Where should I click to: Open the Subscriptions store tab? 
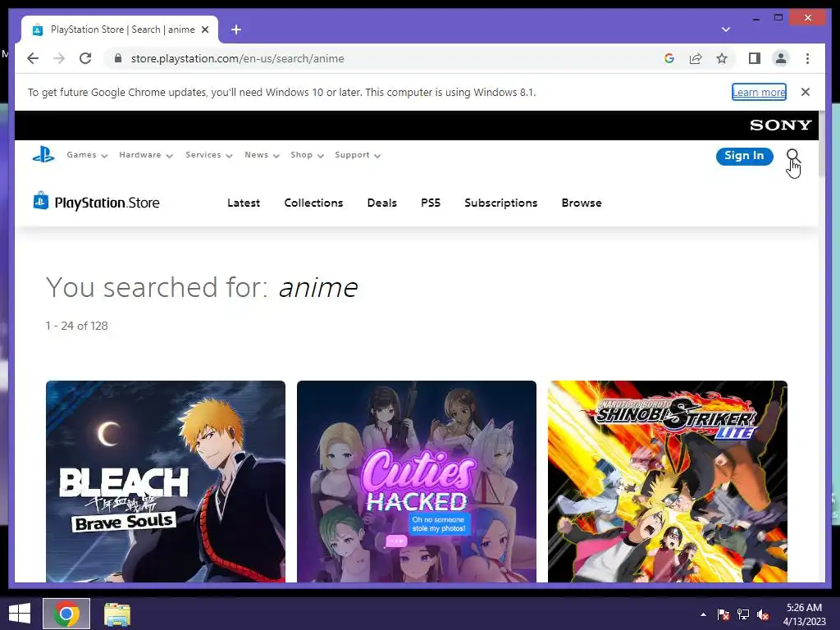point(501,203)
